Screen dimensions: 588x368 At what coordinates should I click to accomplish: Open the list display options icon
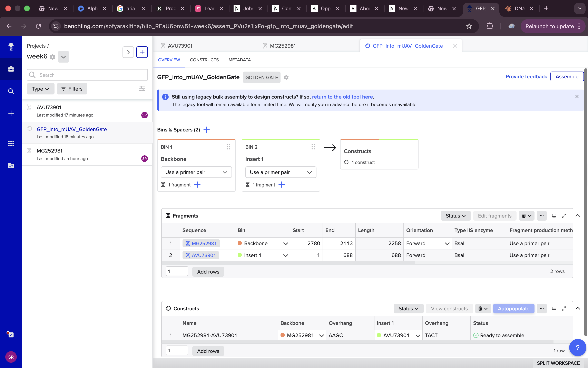[142, 89]
